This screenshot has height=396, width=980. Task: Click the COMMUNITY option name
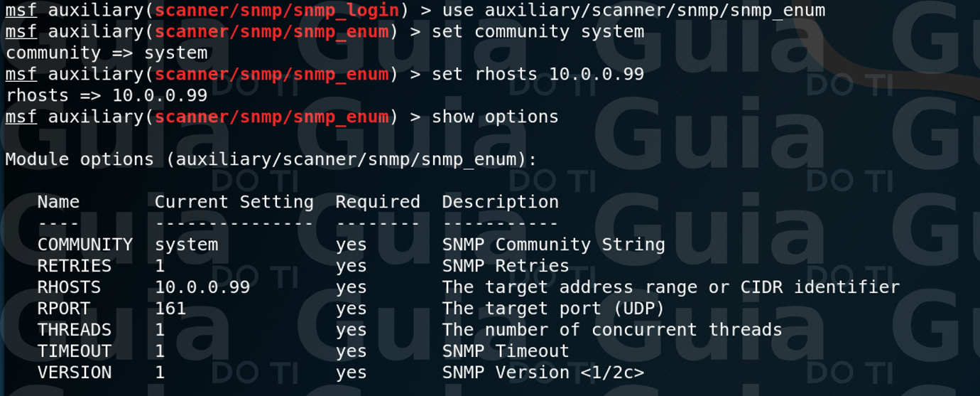point(85,245)
